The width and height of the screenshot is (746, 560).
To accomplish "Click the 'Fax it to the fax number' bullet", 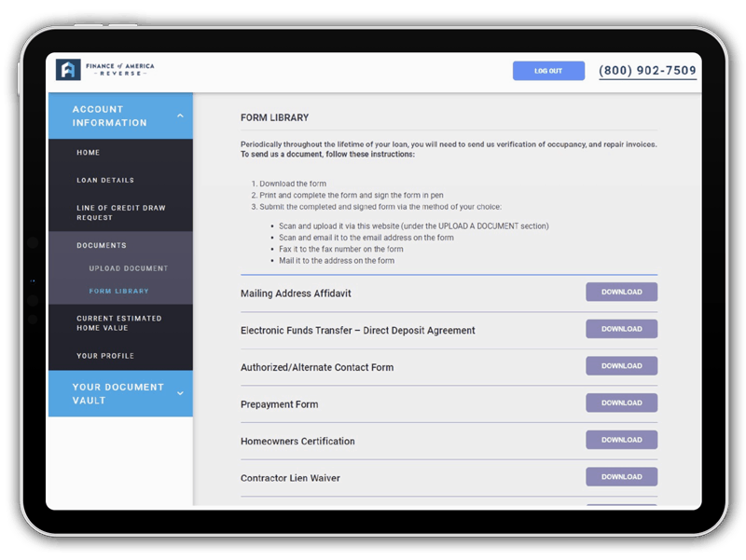I will 340,249.
